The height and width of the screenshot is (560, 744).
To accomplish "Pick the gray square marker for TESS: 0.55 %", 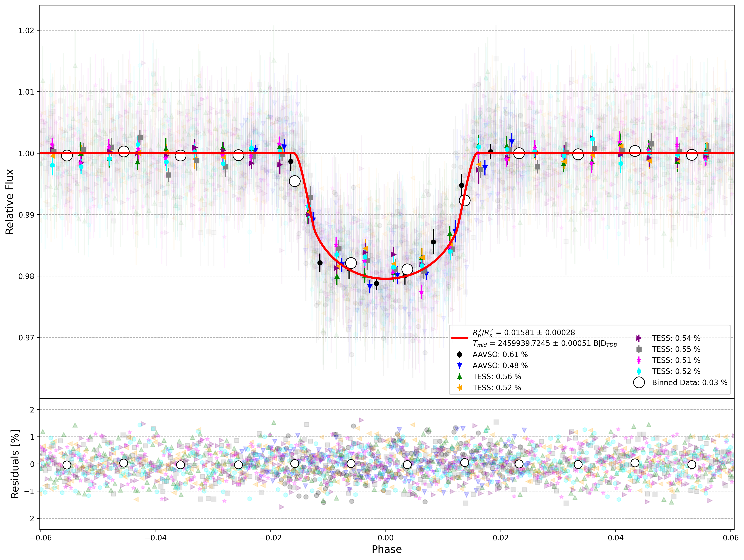I will 639,349.
